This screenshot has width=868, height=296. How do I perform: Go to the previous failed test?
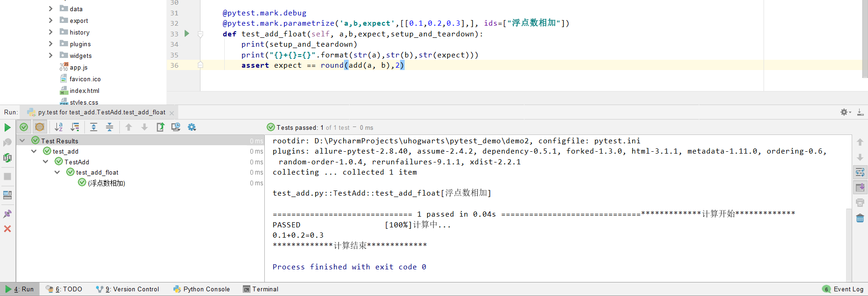tap(129, 127)
